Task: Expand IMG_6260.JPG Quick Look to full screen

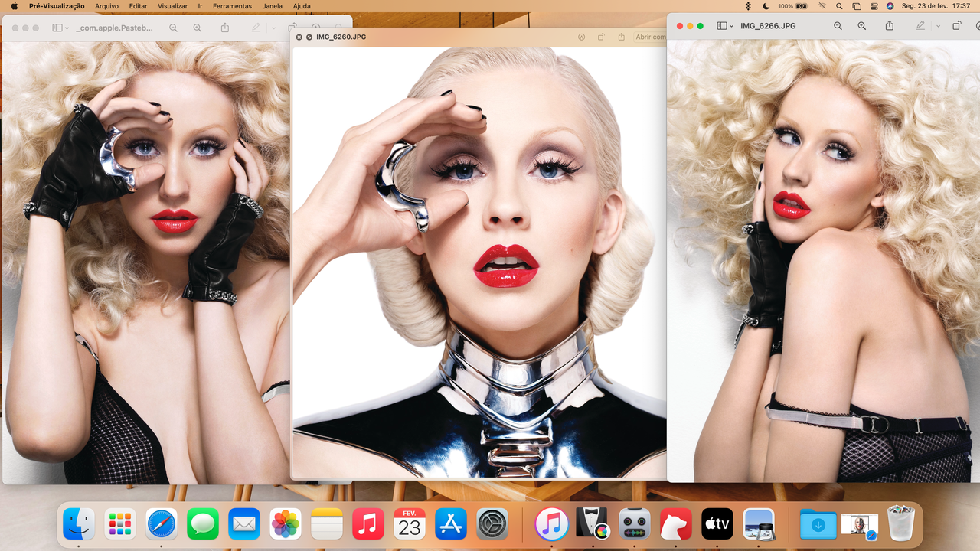Action: click(x=309, y=37)
